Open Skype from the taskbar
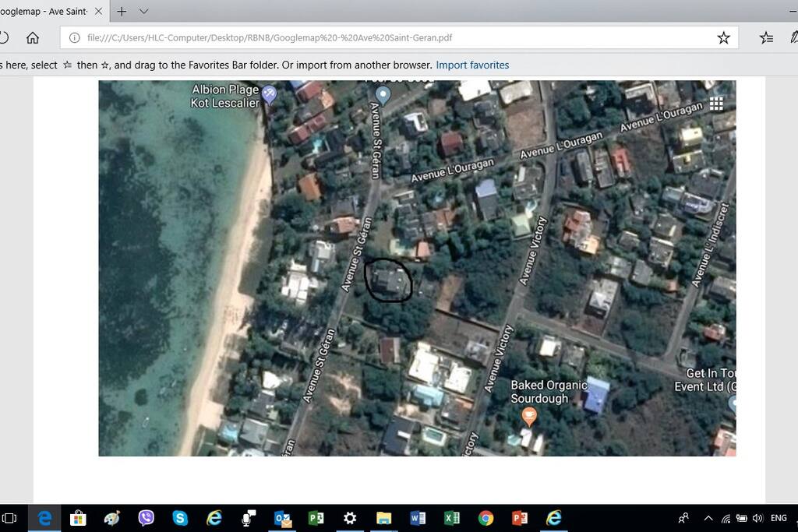798x532 pixels. tap(180, 518)
